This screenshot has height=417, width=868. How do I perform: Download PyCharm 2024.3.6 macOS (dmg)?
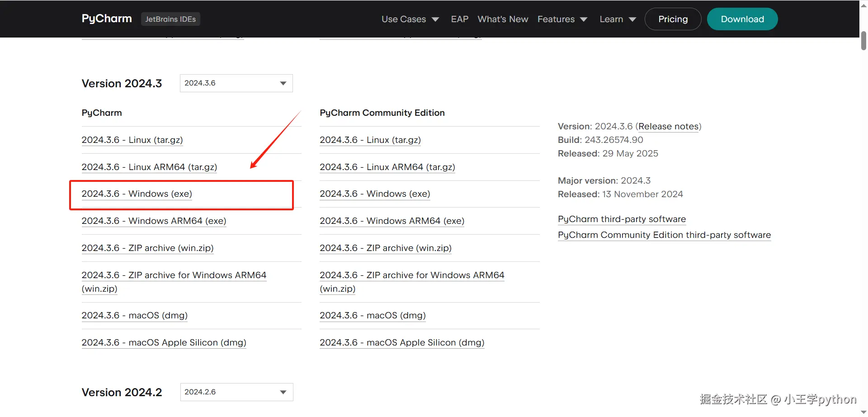(134, 315)
